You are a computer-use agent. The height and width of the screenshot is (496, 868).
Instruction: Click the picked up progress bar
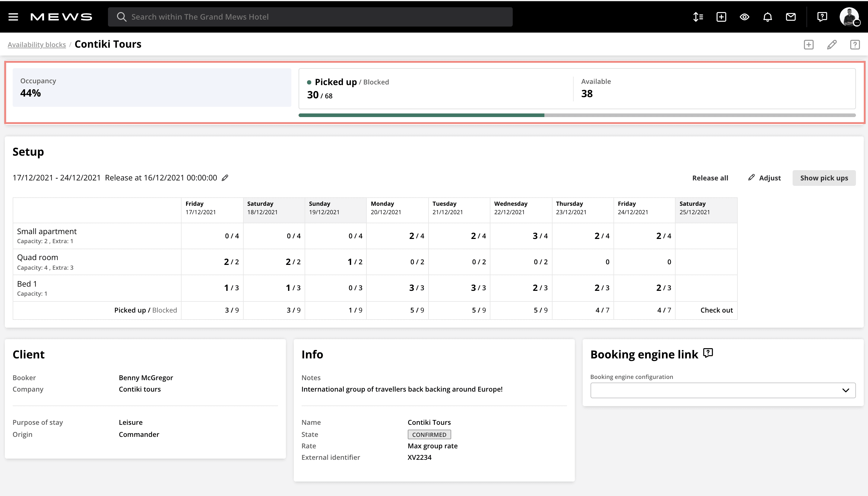[x=577, y=115]
